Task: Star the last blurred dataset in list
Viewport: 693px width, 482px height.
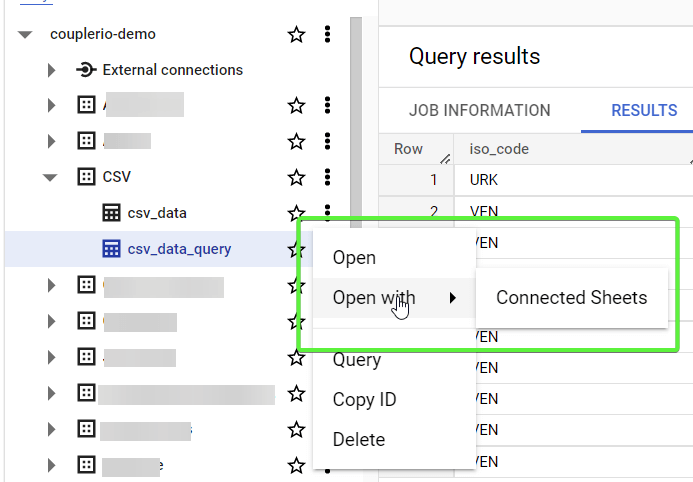Action: coord(296,466)
